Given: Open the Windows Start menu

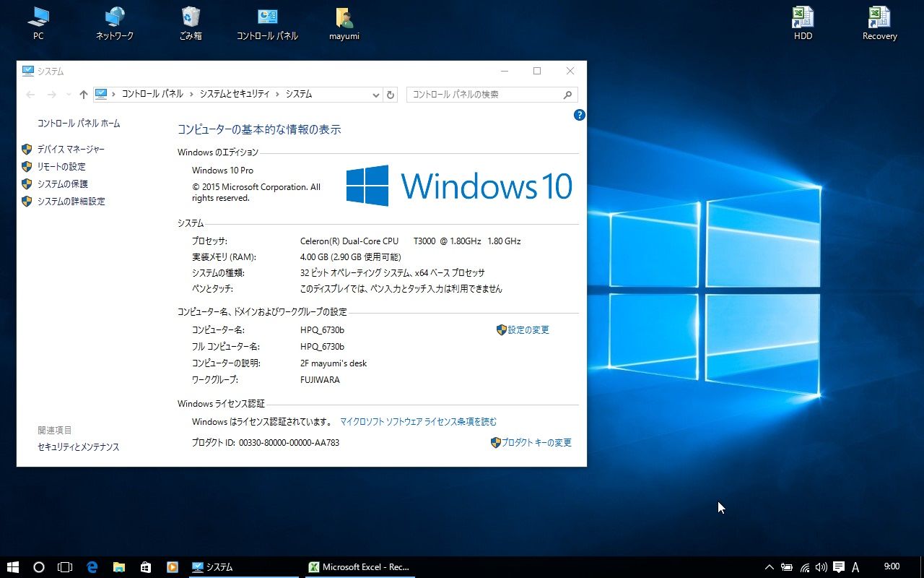Looking at the screenshot, I should (x=13, y=567).
